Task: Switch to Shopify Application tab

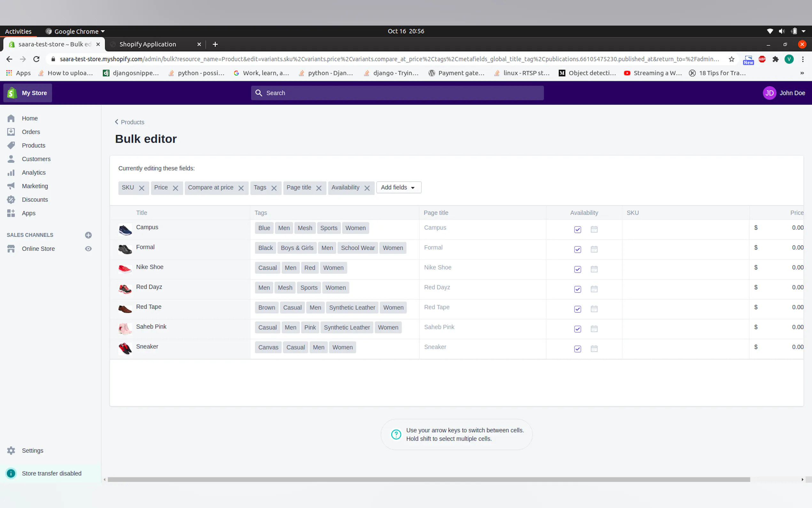Action: [148, 44]
